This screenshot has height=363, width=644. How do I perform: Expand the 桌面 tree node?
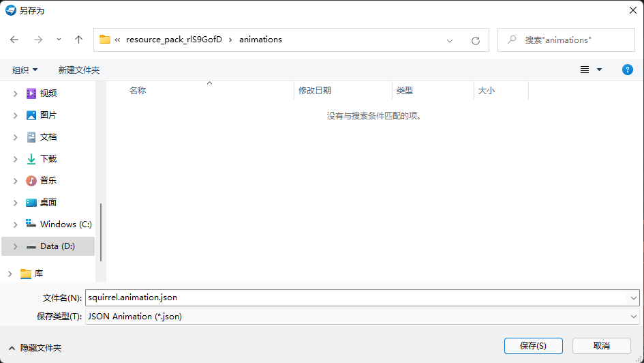click(15, 203)
